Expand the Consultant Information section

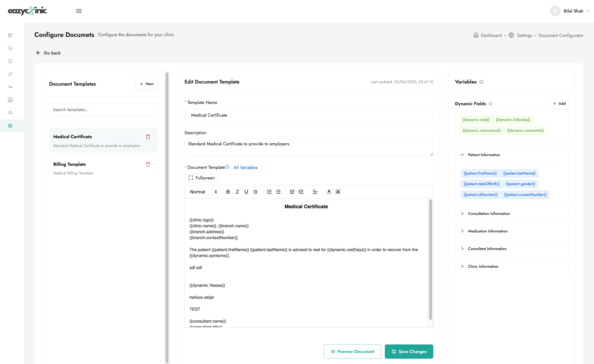(511, 249)
